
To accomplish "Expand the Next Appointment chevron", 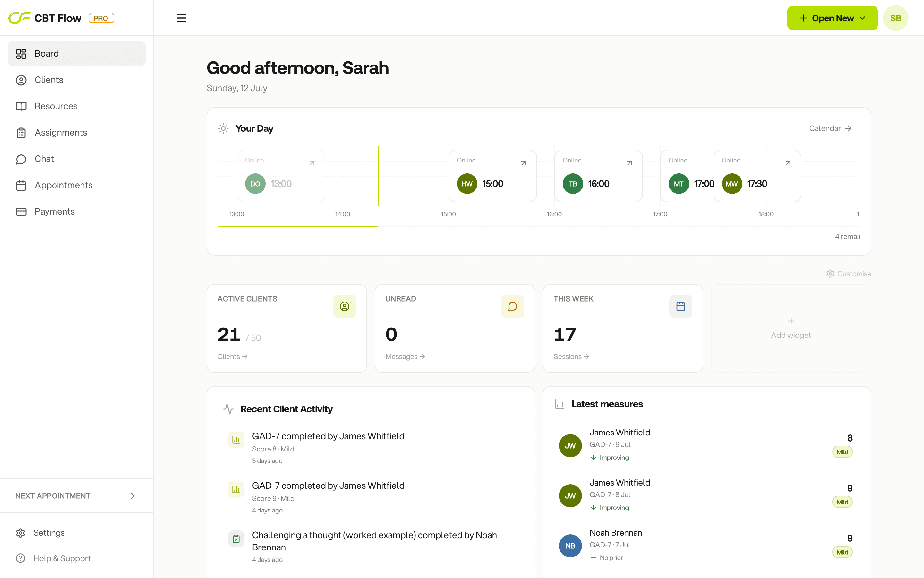I will [x=133, y=496].
